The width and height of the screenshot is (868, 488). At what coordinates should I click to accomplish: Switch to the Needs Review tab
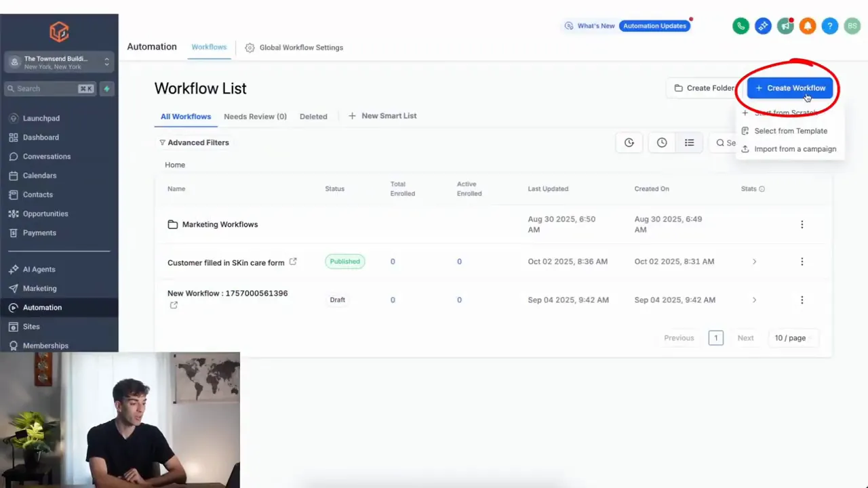[255, 116]
